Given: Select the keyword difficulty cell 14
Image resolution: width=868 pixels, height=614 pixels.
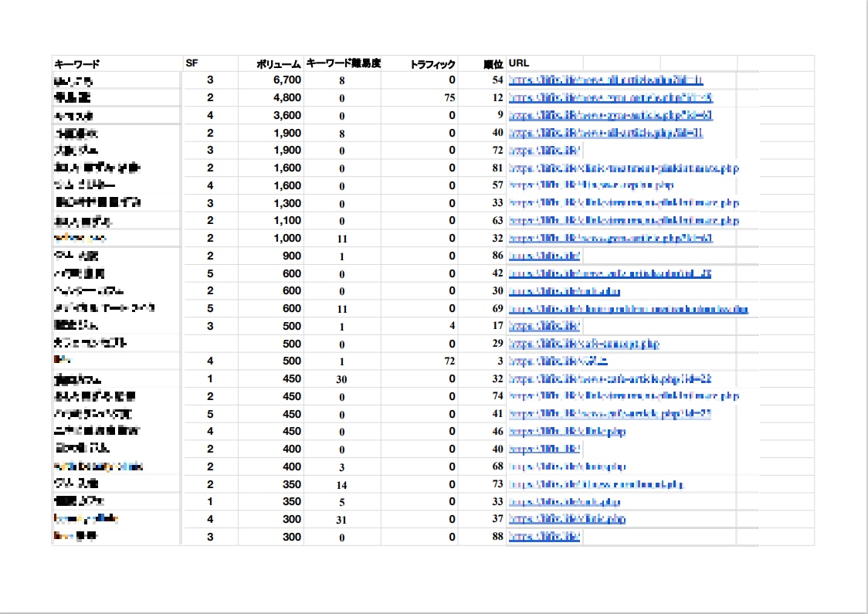Looking at the screenshot, I should (x=341, y=485).
